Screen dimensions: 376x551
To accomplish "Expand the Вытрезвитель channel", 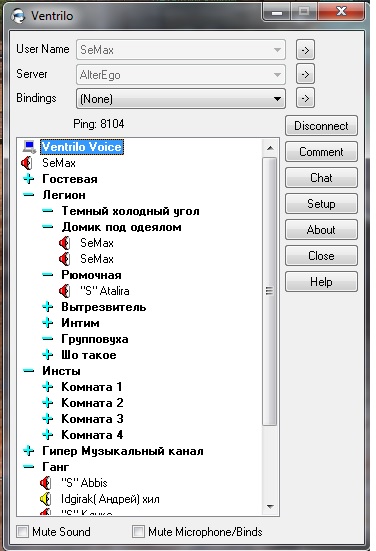I will [x=47, y=307].
